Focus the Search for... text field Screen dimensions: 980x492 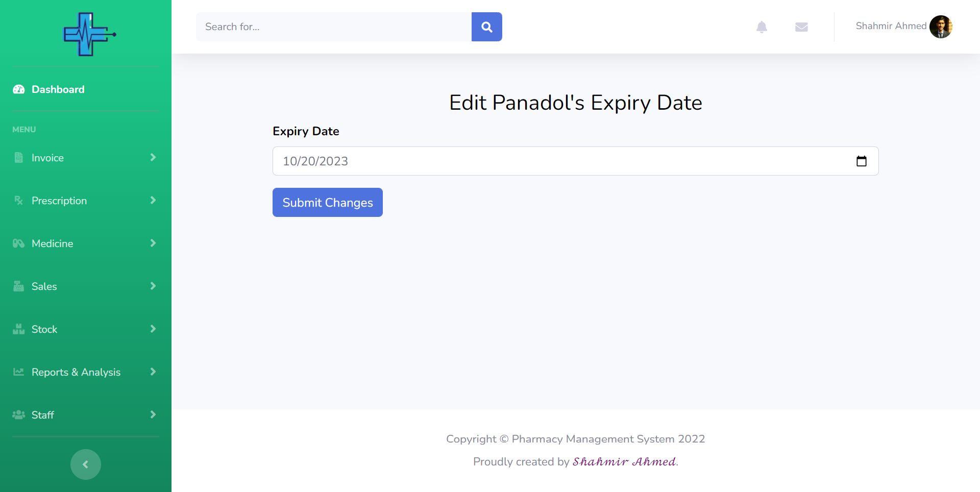click(334, 27)
